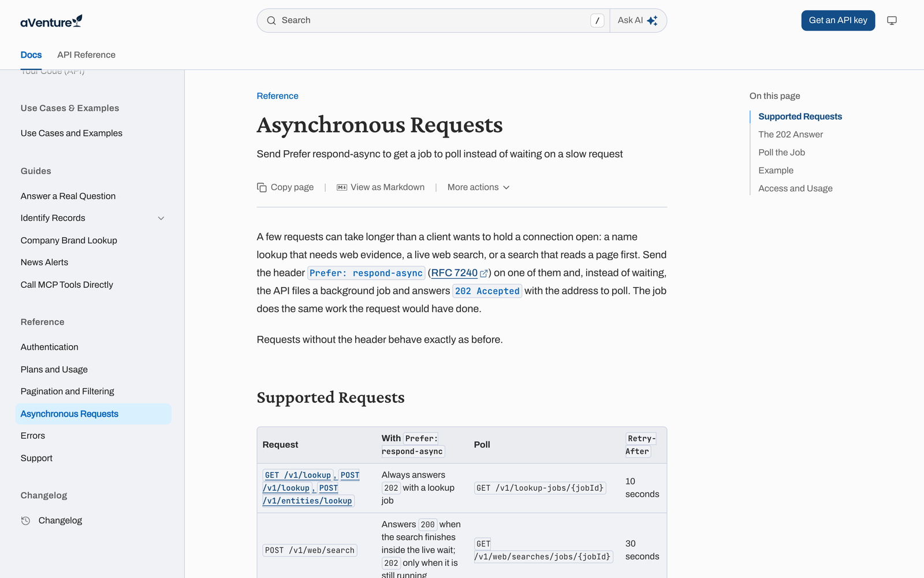Image resolution: width=924 pixels, height=578 pixels.
Task: Open Use Cases and Examples in the sidebar
Action: (x=72, y=133)
